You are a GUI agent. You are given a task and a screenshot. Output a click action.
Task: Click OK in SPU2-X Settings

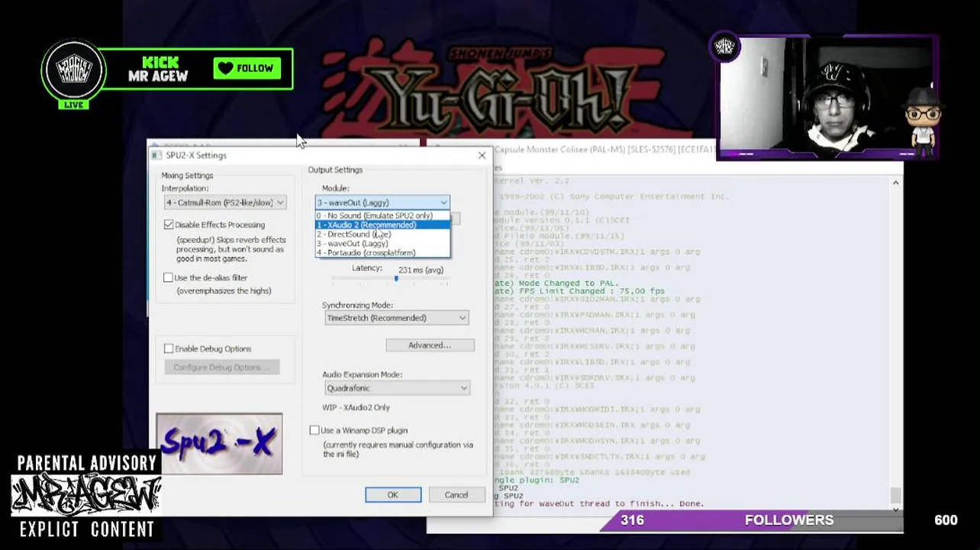[393, 495]
